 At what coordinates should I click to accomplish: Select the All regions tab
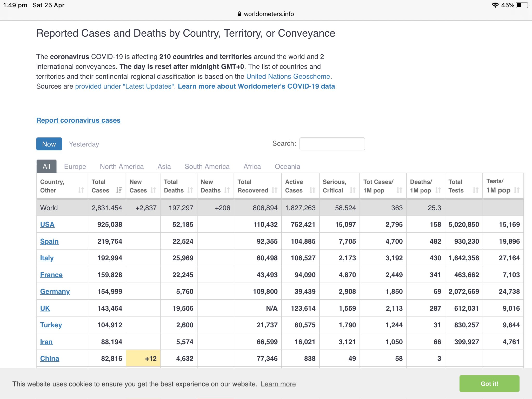point(46,167)
